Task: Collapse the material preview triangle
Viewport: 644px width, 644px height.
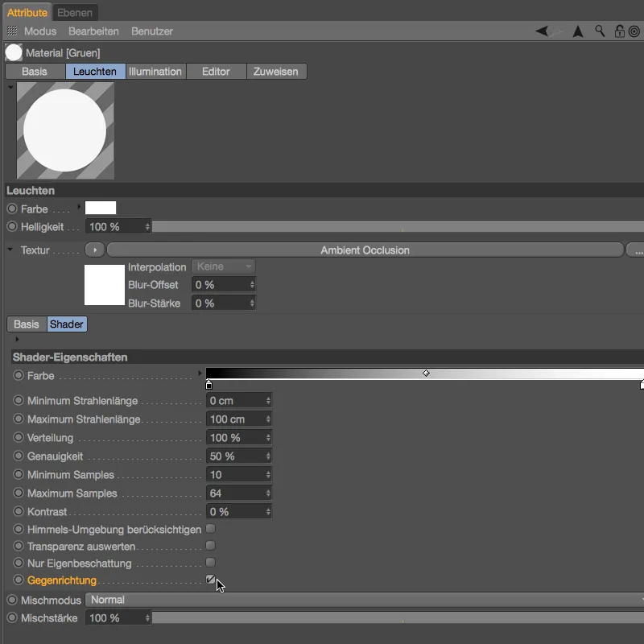Action: coord(10,87)
